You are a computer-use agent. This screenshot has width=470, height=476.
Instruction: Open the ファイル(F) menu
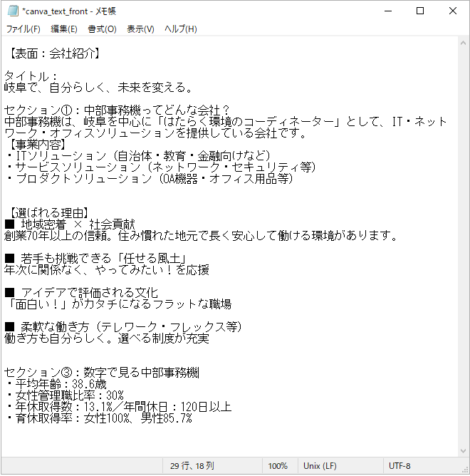click(23, 29)
